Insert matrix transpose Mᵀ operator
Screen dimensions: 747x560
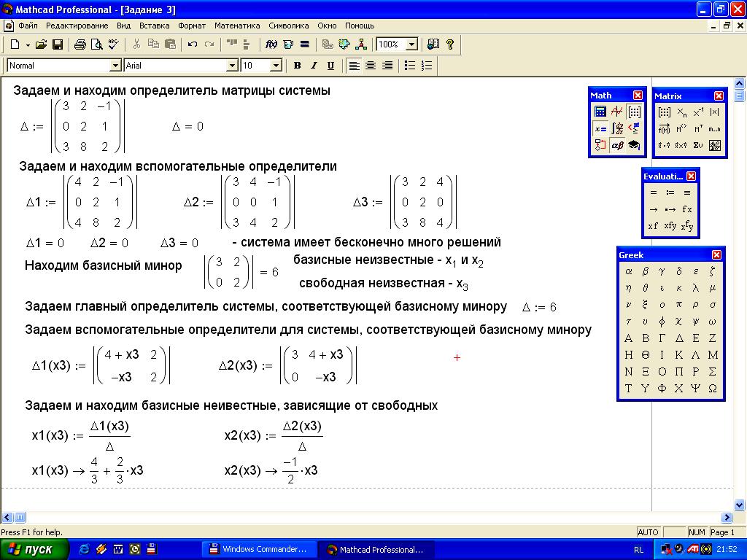[698, 129]
